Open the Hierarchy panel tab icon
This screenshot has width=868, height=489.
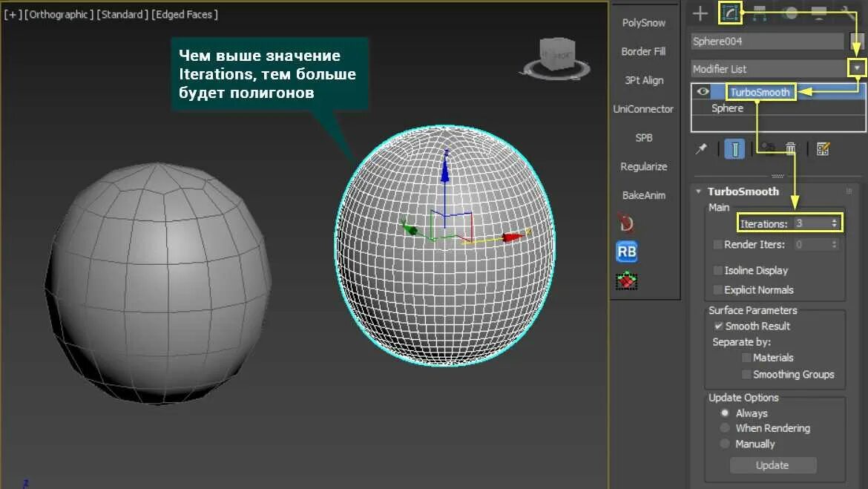pyautogui.click(x=760, y=13)
